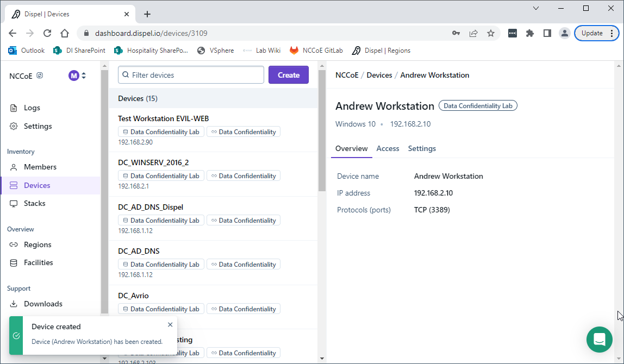Open Members in the sidebar
This screenshot has width=624, height=364.
click(40, 167)
